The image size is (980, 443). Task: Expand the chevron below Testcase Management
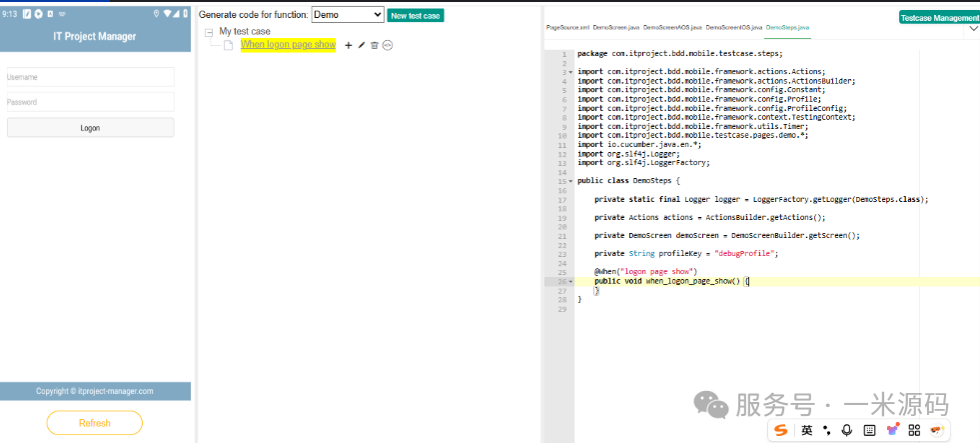[973, 28]
